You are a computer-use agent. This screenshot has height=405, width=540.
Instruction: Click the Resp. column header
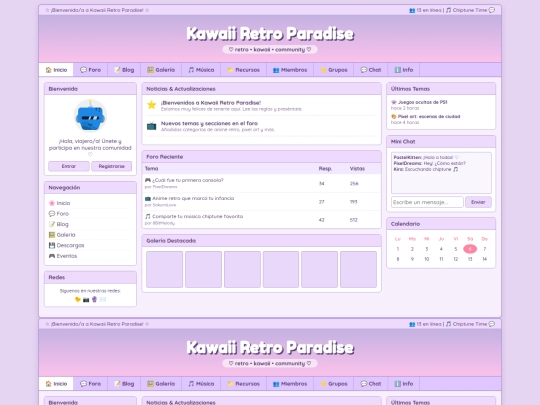click(325, 169)
